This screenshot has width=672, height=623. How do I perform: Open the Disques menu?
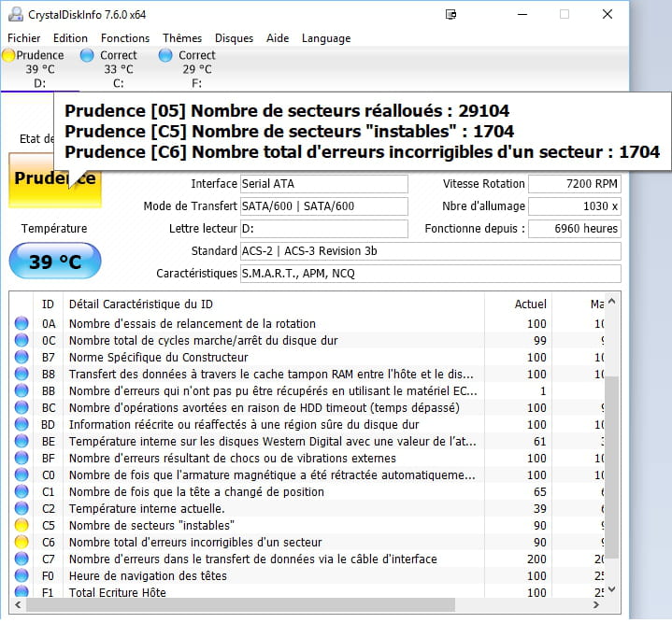point(234,38)
